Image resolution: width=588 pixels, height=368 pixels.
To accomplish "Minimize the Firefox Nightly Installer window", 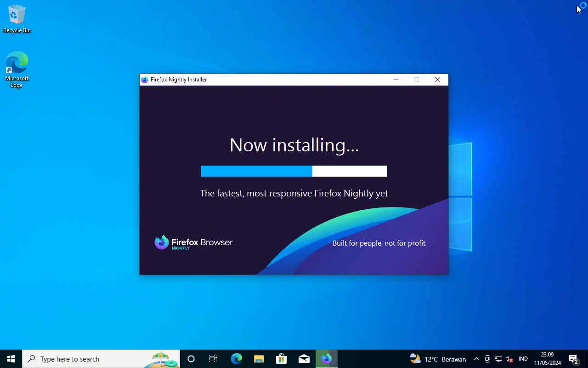I will click(x=396, y=80).
